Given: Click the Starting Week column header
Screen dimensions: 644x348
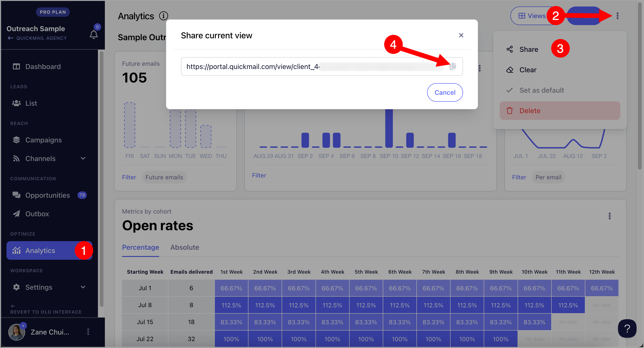Looking at the screenshot, I should pos(145,272).
